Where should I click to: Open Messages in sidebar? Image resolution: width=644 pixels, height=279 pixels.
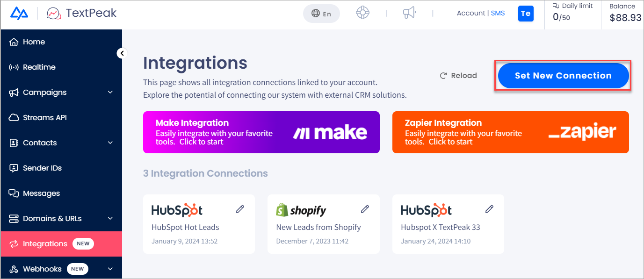61,193
